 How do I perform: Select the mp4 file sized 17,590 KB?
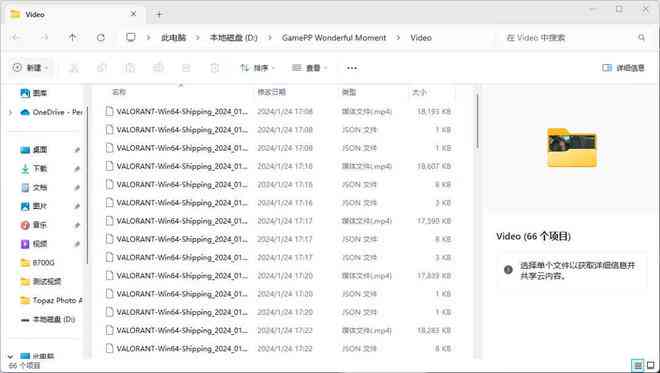point(278,221)
